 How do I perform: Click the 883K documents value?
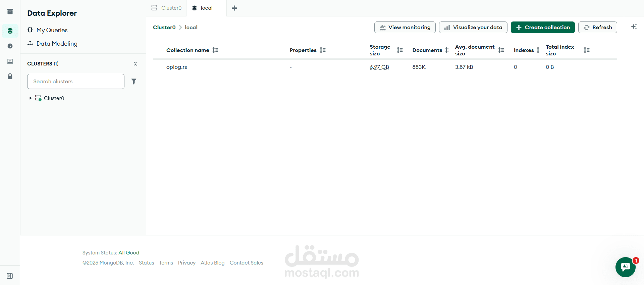[419, 67]
